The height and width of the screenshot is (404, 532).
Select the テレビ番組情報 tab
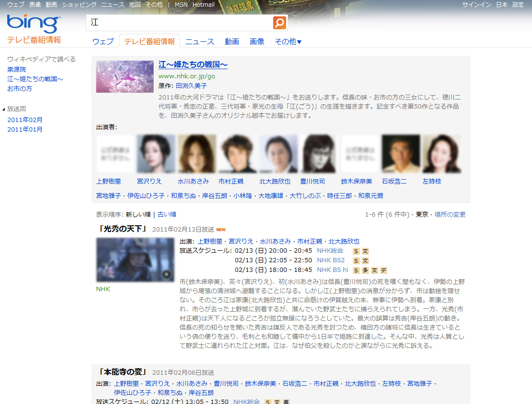pyautogui.click(x=149, y=41)
